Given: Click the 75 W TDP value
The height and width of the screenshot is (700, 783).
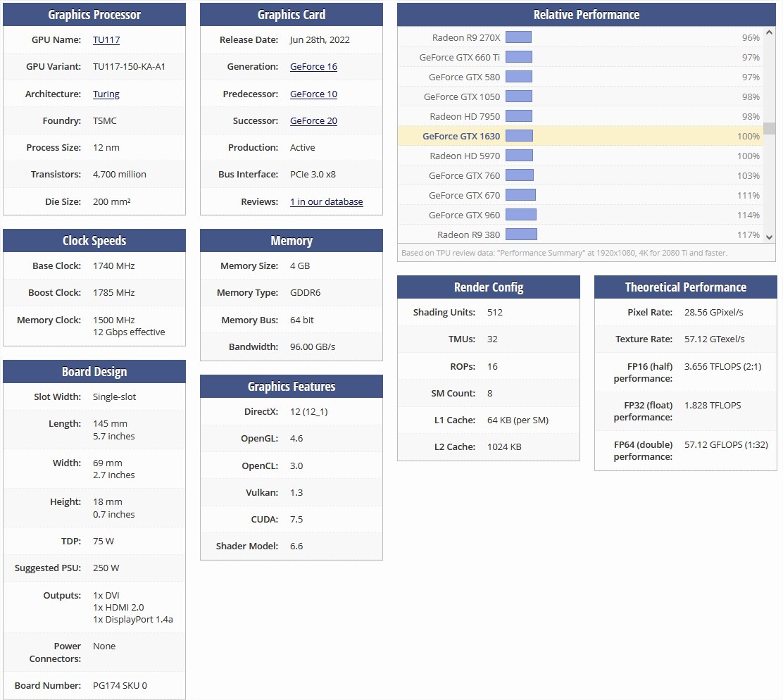Looking at the screenshot, I should tap(104, 542).
